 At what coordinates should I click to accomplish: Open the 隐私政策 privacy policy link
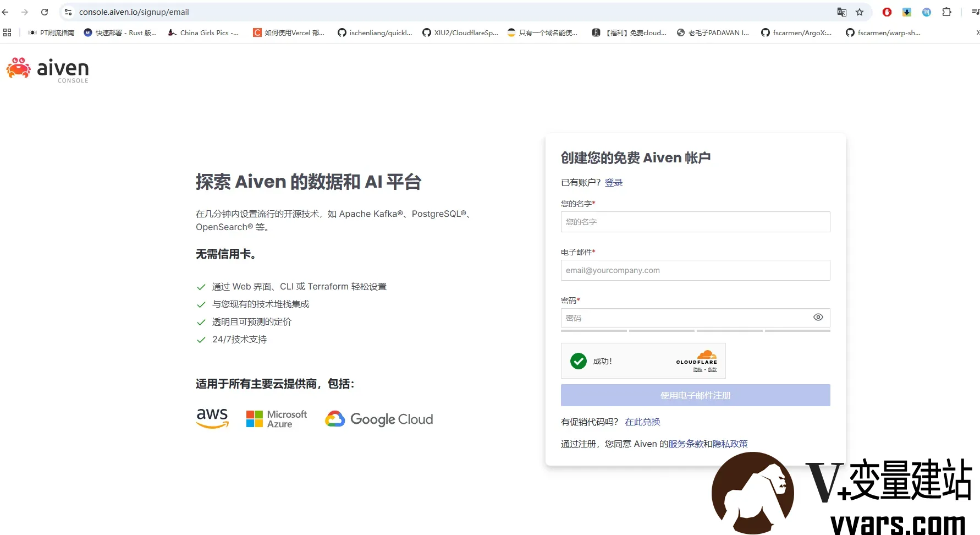pyautogui.click(x=730, y=444)
